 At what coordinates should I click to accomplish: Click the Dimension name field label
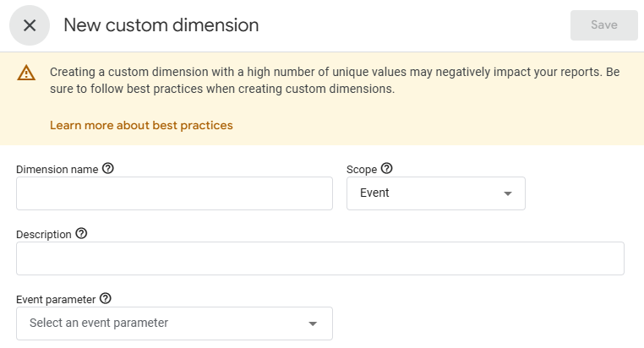pyautogui.click(x=57, y=170)
